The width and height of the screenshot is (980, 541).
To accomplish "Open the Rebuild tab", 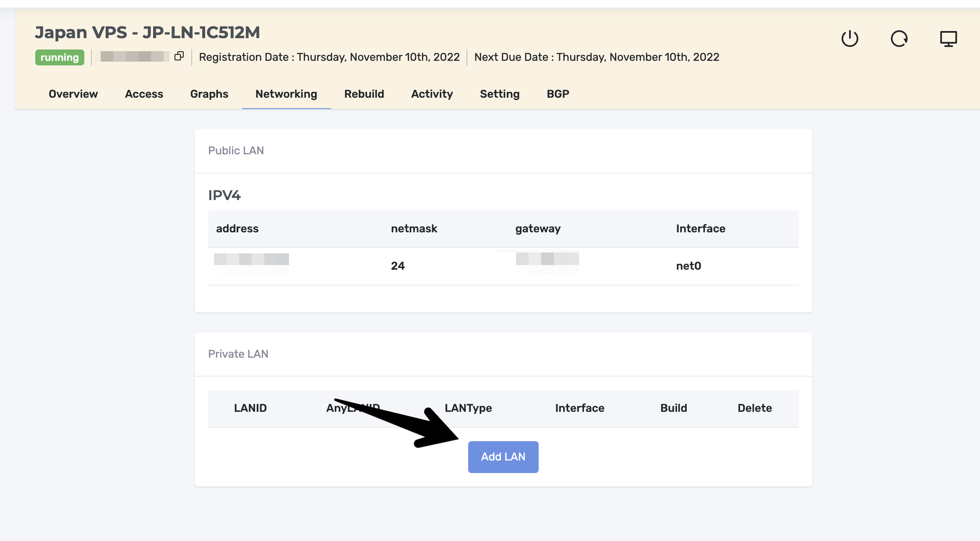I will click(x=364, y=94).
